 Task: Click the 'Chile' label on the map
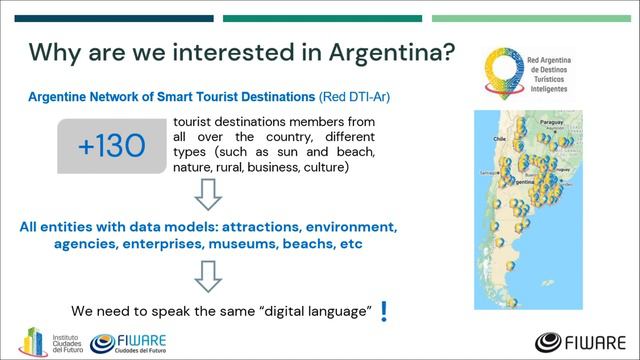[500, 139]
